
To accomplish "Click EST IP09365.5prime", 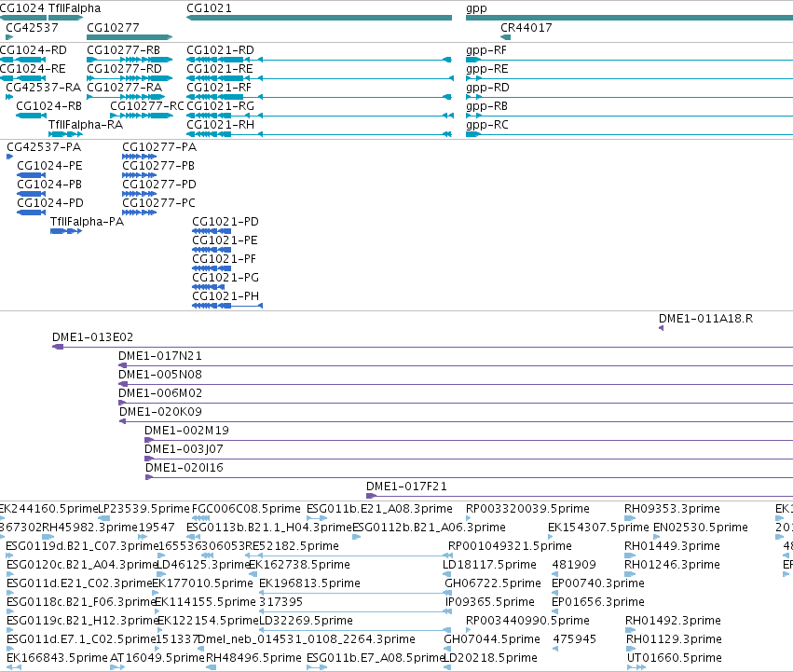I will pos(489,602).
